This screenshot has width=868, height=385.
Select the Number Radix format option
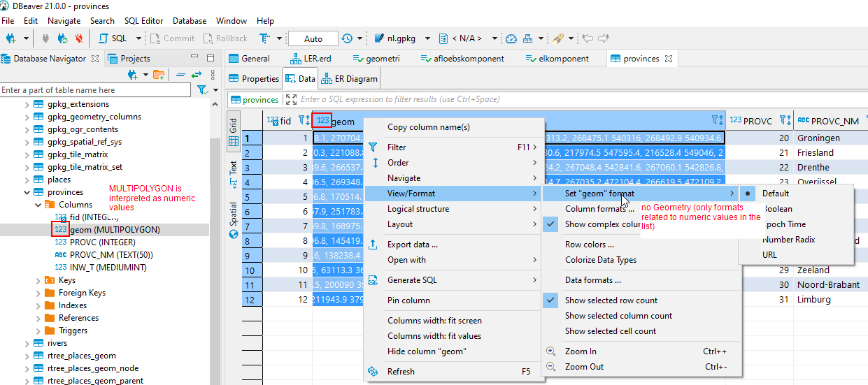point(796,240)
